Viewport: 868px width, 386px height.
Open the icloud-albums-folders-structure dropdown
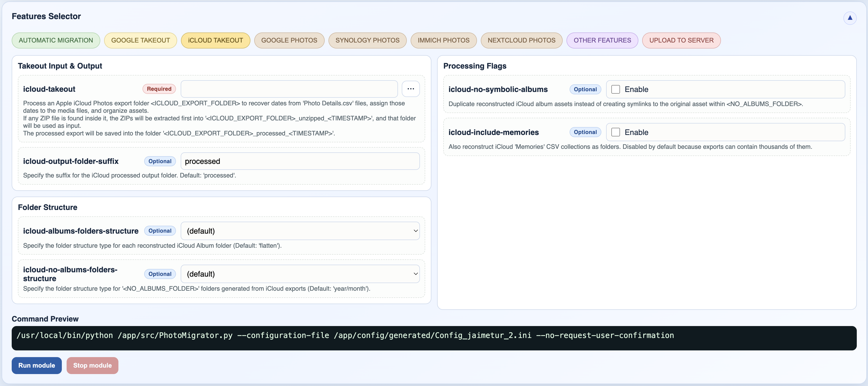coord(300,231)
